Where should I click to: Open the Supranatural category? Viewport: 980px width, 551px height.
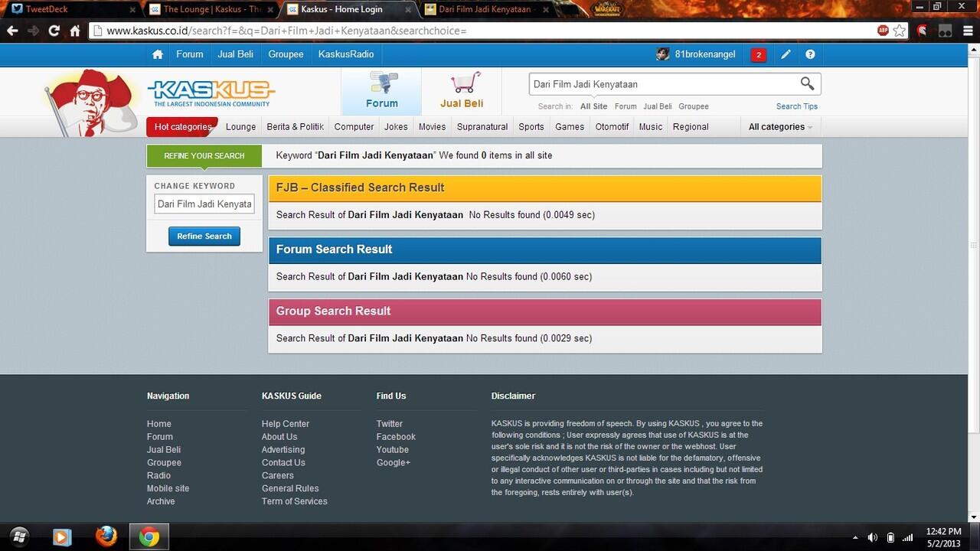482,127
